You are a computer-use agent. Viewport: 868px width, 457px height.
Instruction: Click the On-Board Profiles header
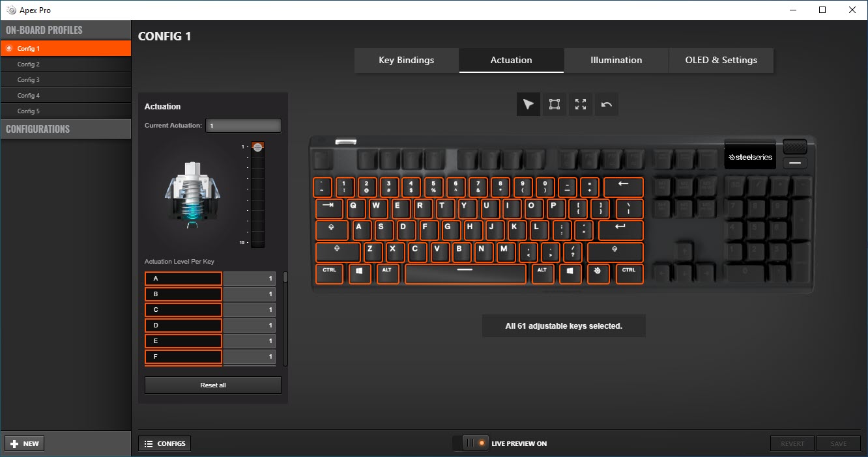click(66, 30)
